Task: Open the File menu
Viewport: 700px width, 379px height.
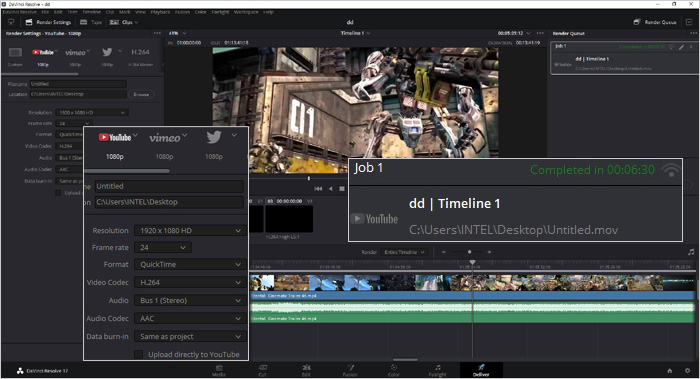Action: click(x=45, y=12)
